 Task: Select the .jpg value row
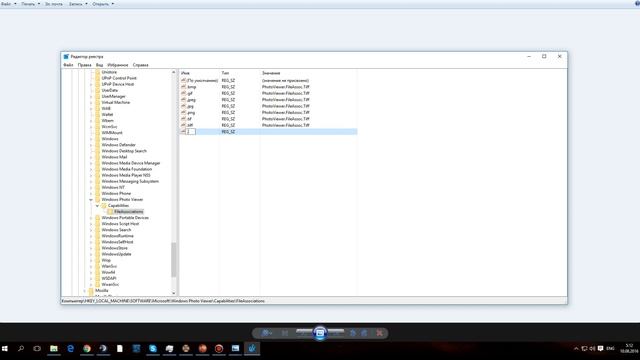pos(269,106)
